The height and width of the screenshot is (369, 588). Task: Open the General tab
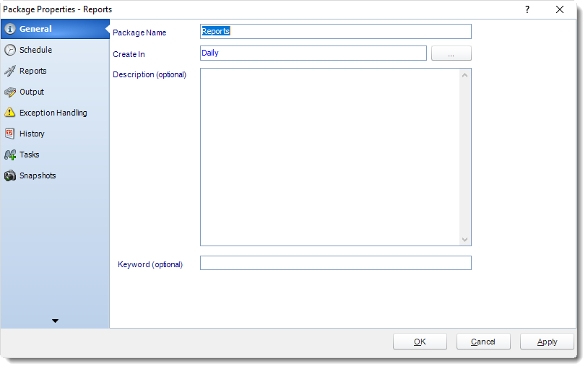(x=55, y=29)
